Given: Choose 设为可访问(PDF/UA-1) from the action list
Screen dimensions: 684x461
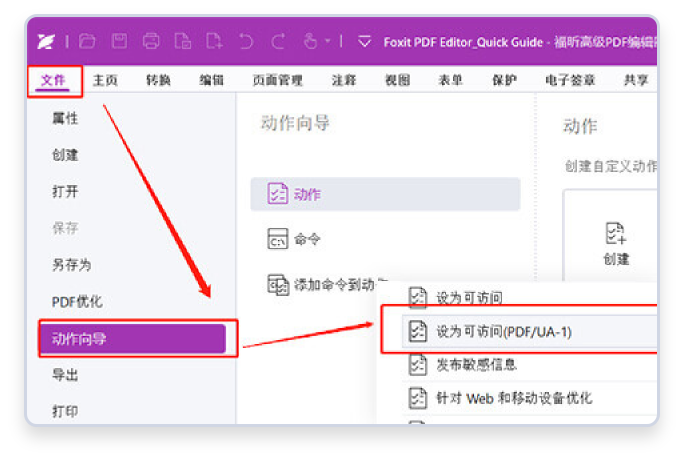Looking at the screenshot, I should (504, 330).
